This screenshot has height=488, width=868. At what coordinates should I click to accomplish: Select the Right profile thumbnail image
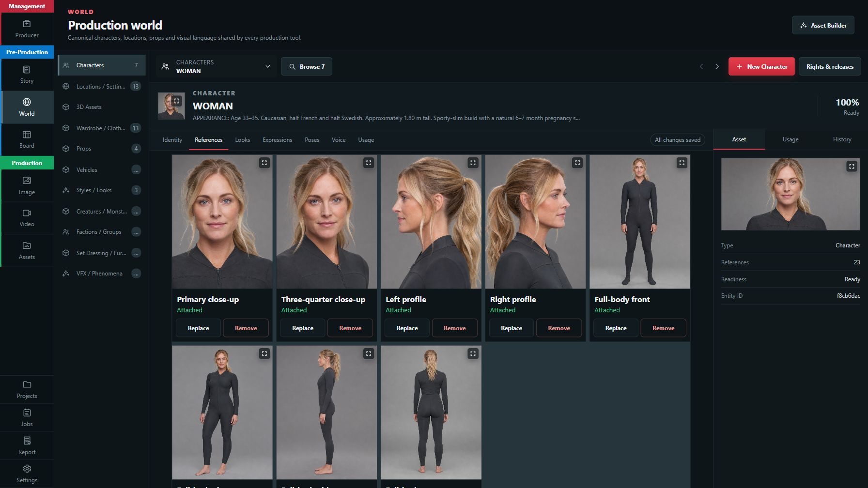535,222
